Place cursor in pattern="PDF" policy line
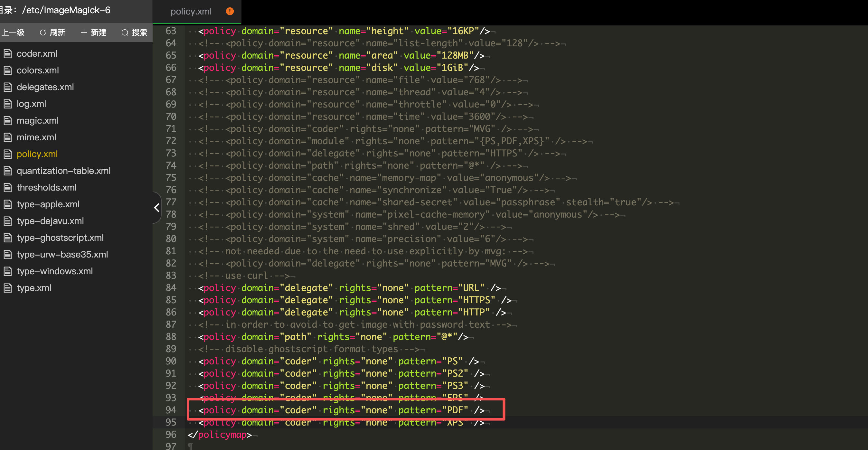 (x=341, y=410)
